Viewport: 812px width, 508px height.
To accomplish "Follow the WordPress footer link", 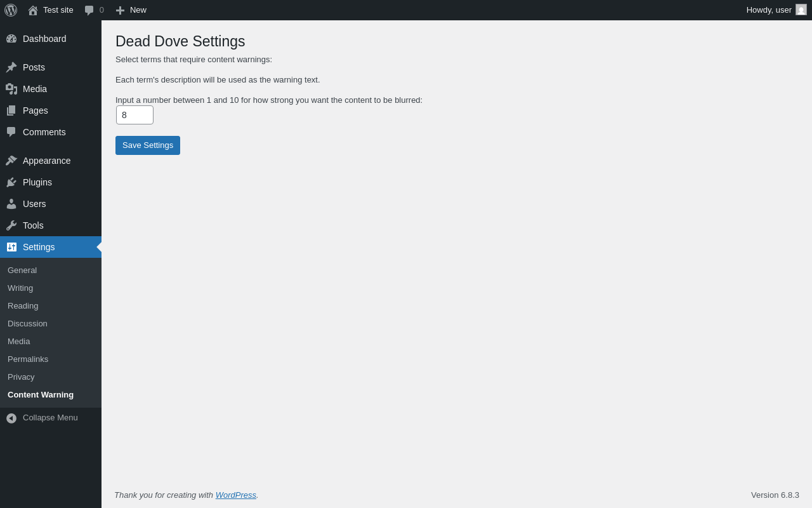I will point(236,495).
